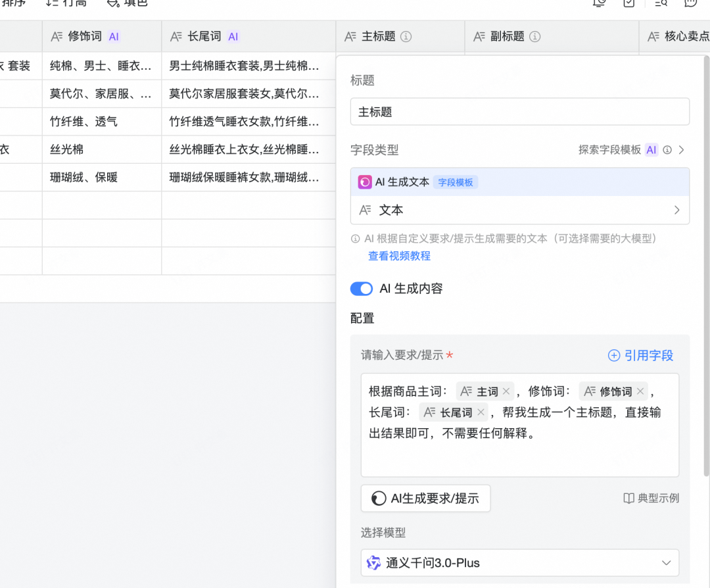Click the text-type icon of 核心卖点 header
The image size is (710, 588).
click(653, 37)
